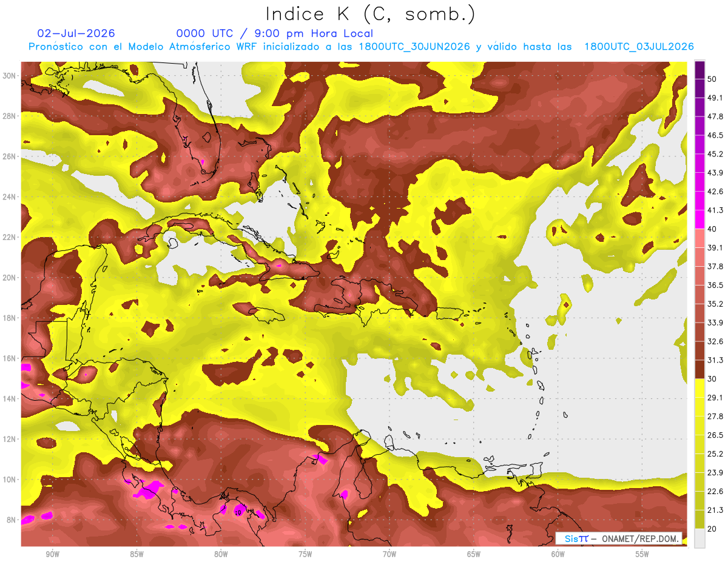Click the '60W' longitude axis label
Image resolution: width=728 pixels, height=562 pixels.
[558, 555]
